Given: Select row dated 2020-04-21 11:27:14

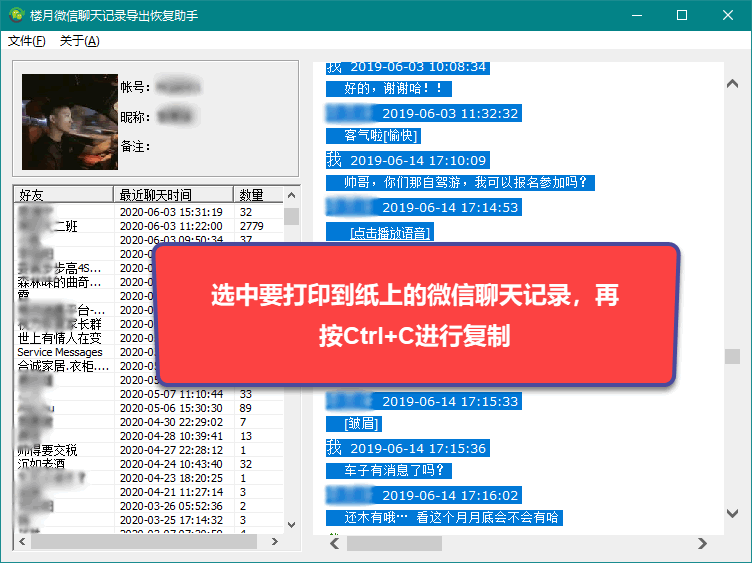Looking at the screenshot, I should coord(149,492).
